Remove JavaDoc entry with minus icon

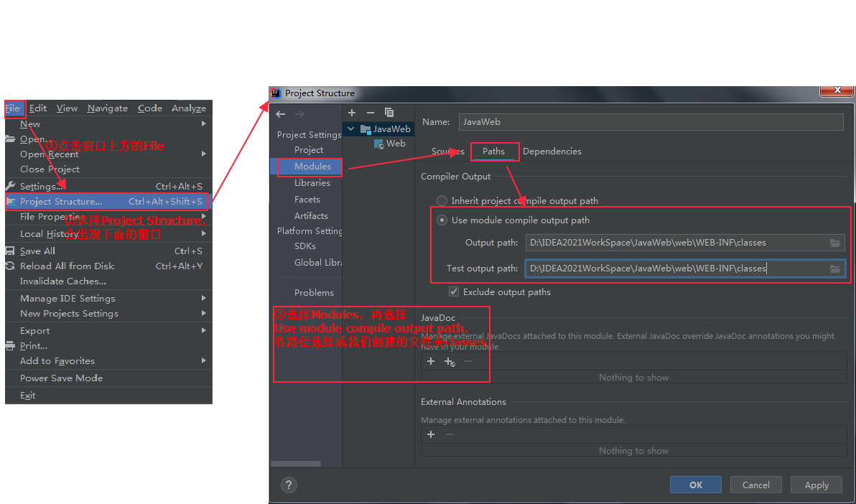467,361
